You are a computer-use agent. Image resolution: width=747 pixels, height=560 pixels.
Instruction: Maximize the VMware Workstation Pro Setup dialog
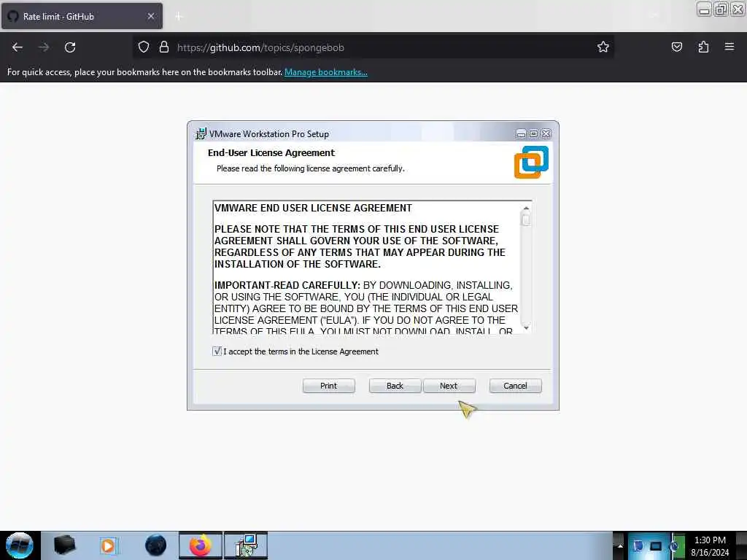pyautogui.click(x=533, y=134)
